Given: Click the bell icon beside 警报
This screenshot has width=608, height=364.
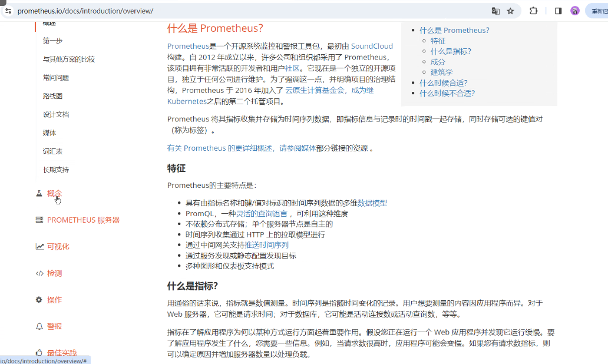Looking at the screenshot, I should [39, 326].
